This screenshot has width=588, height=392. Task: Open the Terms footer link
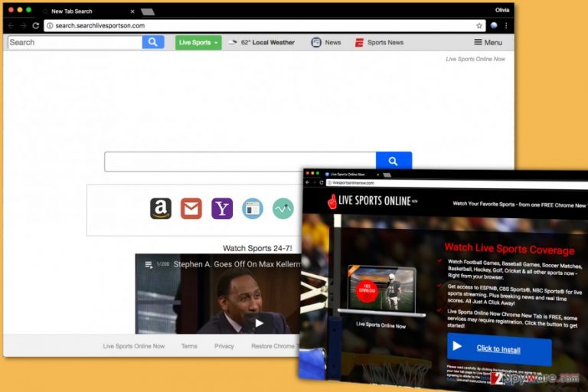[x=189, y=346]
